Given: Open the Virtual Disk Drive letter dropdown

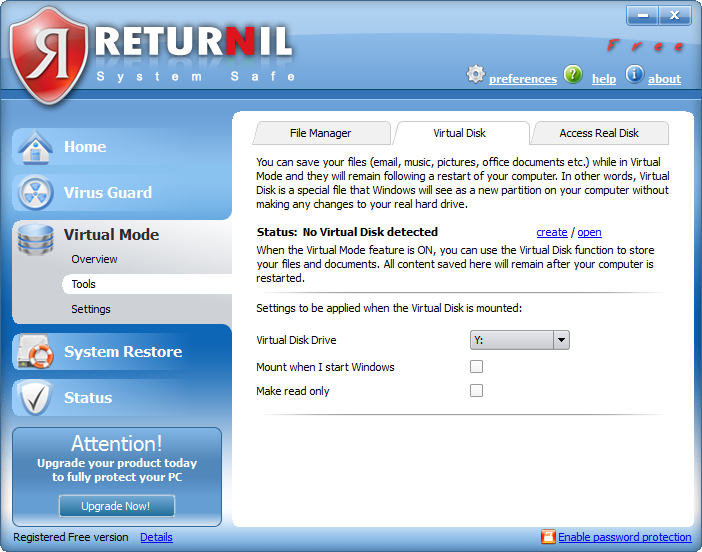Looking at the screenshot, I should pyautogui.click(x=519, y=340).
